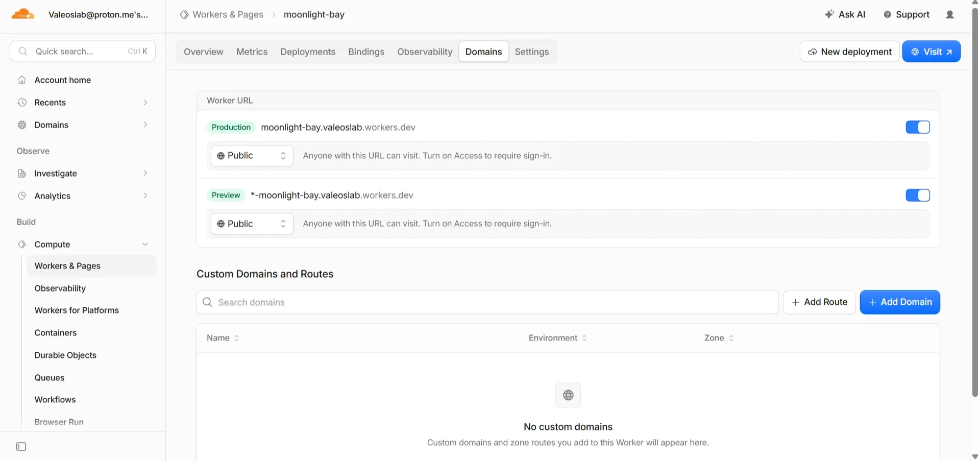This screenshot has width=980, height=461.
Task: Switch to the Overview tab
Action: pos(204,52)
